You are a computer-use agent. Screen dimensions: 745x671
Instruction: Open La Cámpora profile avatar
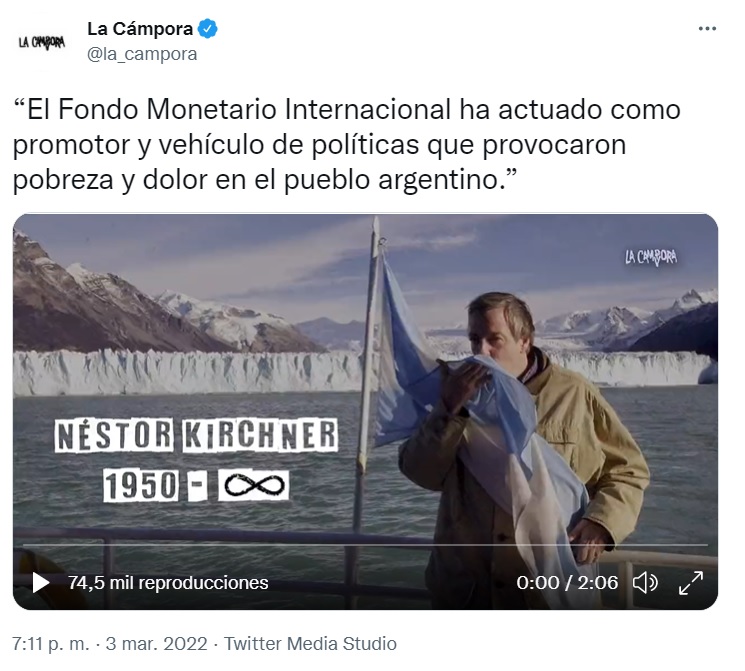(42, 42)
